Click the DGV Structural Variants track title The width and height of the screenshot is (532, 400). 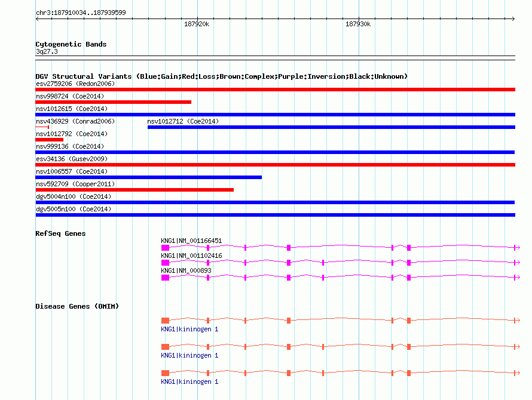[x=222, y=76]
